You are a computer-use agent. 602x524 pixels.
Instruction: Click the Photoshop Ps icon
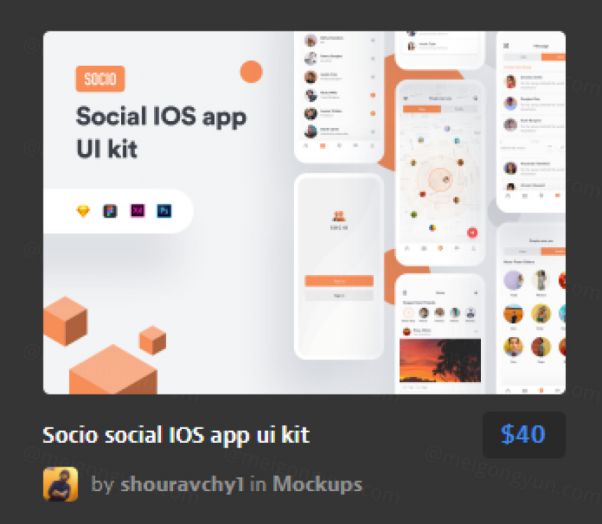pyautogui.click(x=164, y=211)
